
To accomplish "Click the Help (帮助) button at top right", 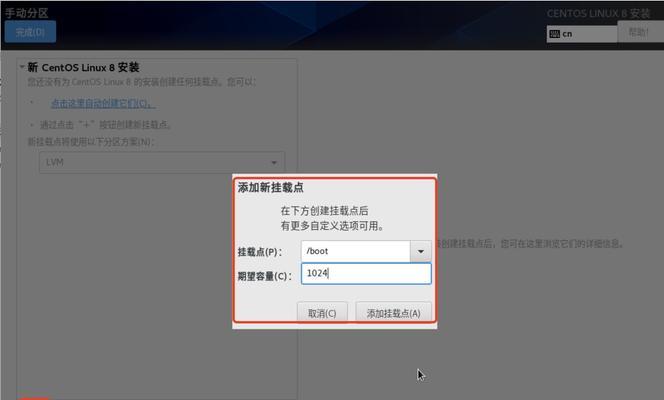I will click(640, 32).
